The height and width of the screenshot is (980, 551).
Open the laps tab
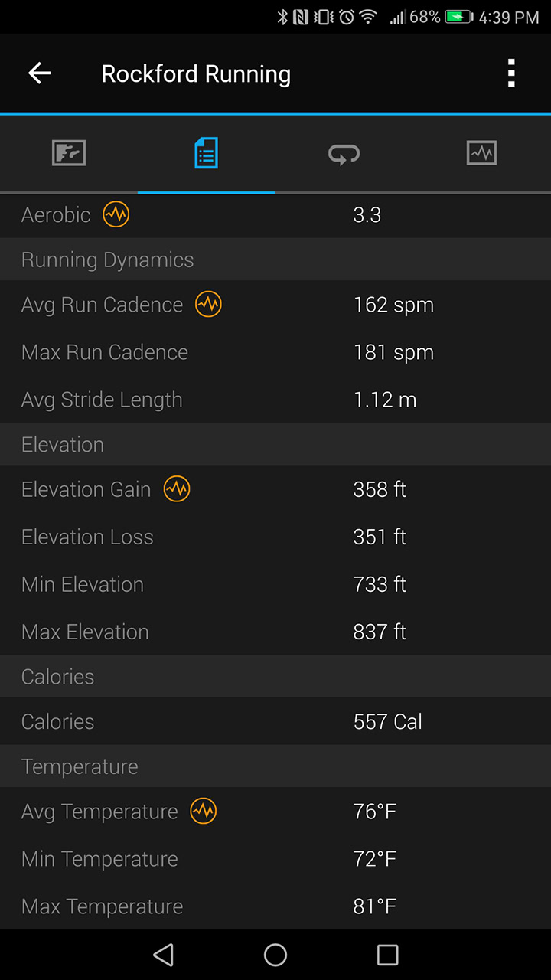pyautogui.click(x=344, y=154)
